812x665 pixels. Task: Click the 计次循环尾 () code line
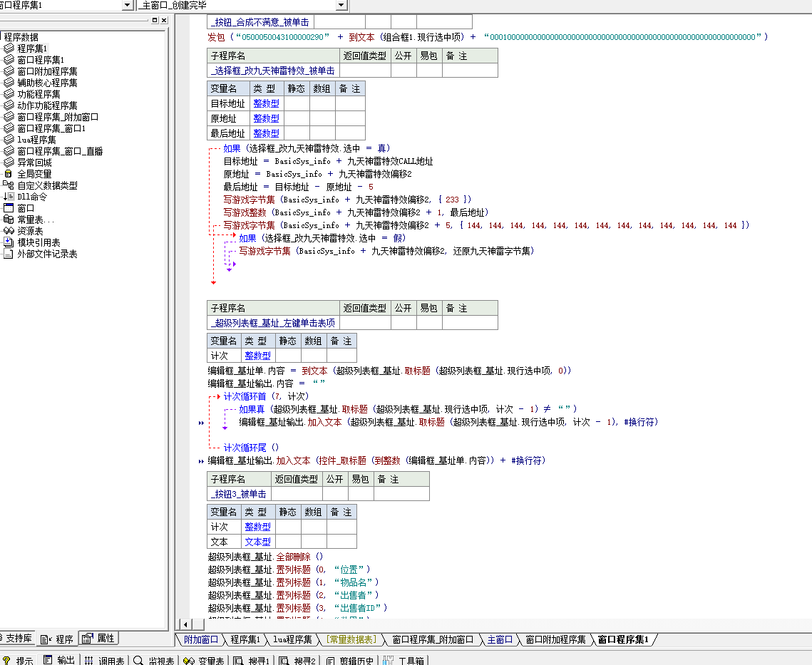251,448
